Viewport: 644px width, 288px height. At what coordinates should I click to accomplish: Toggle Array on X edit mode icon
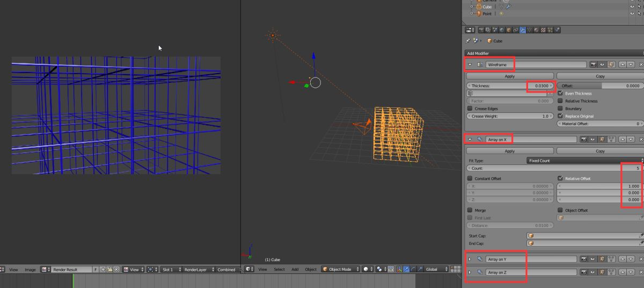(x=602, y=139)
